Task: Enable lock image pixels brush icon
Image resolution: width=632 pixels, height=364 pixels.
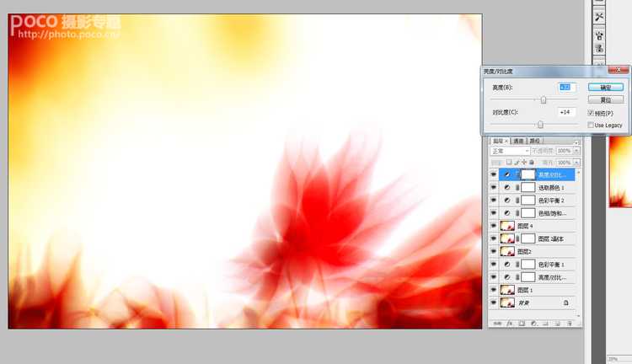Action: 517,162
